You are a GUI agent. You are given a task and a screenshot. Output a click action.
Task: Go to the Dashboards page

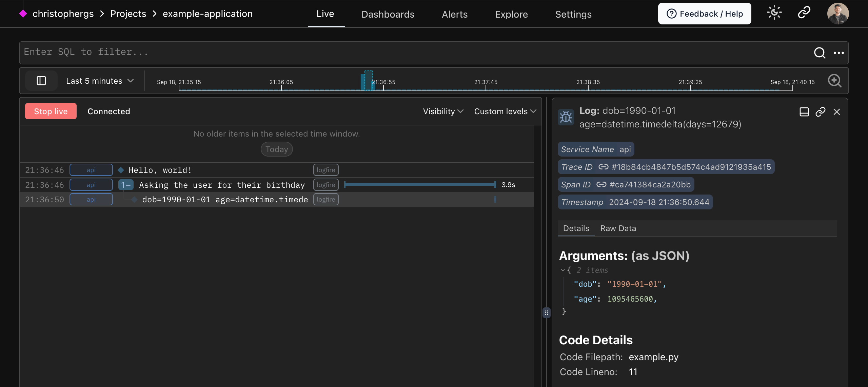pyautogui.click(x=388, y=14)
